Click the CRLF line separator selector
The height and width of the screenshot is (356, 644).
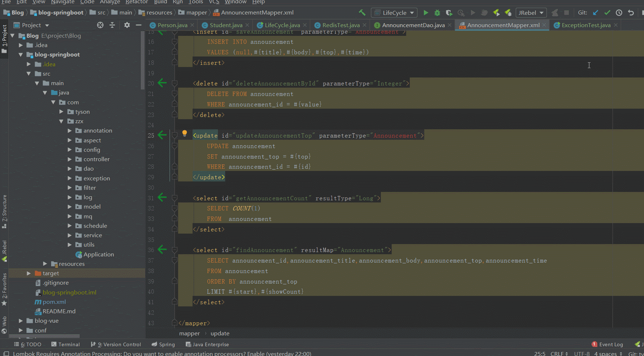[559, 353]
